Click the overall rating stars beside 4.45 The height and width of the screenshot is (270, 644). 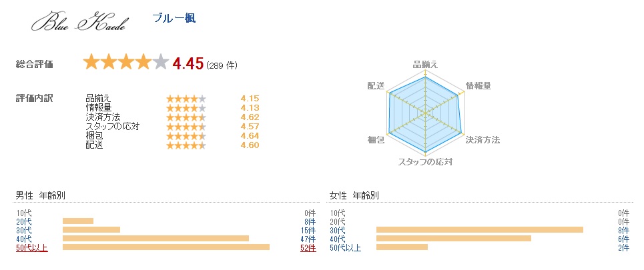point(125,63)
